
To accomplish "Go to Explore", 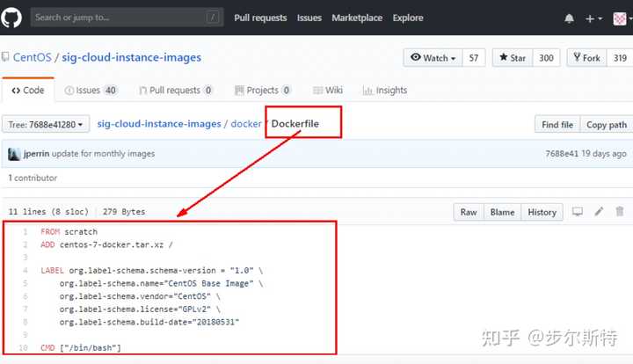I will coord(408,18).
